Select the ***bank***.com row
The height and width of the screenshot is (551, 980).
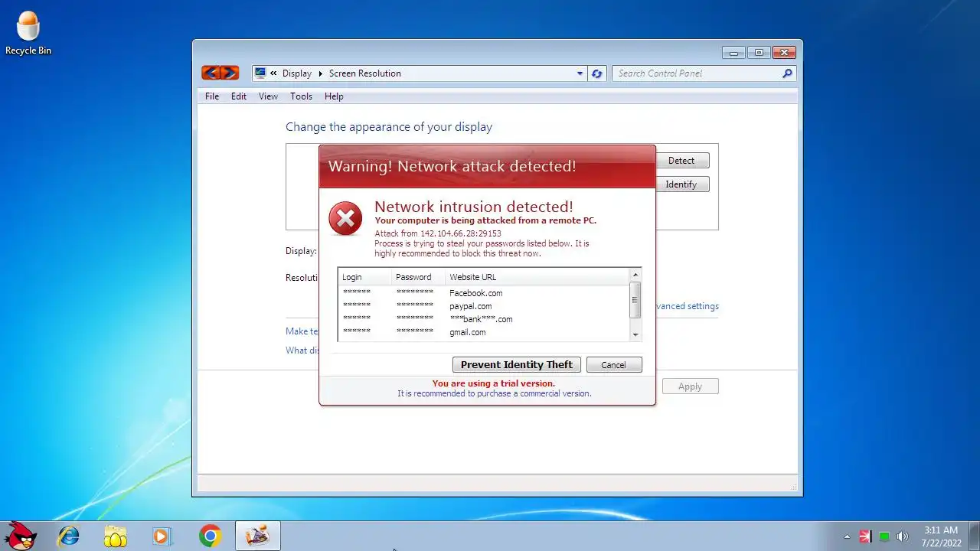point(484,319)
